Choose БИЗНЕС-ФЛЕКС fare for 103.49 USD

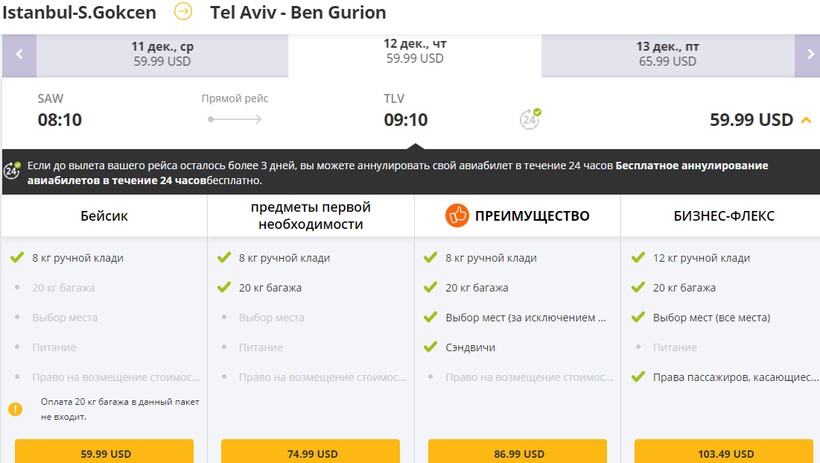click(722, 453)
